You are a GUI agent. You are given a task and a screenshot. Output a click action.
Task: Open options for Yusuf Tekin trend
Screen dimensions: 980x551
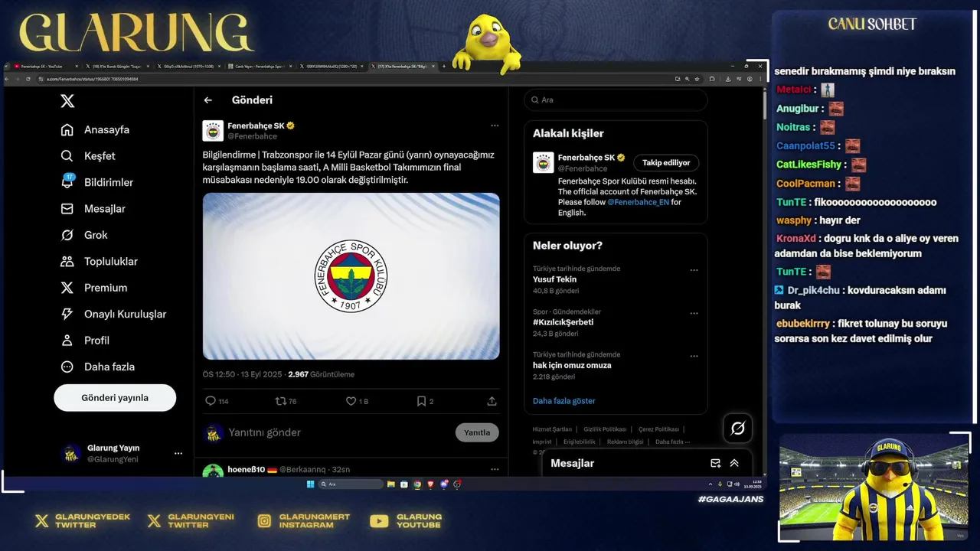coord(694,270)
